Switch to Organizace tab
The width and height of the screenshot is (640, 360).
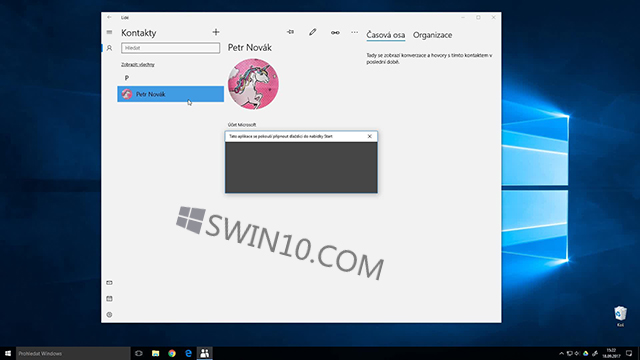pos(432,35)
